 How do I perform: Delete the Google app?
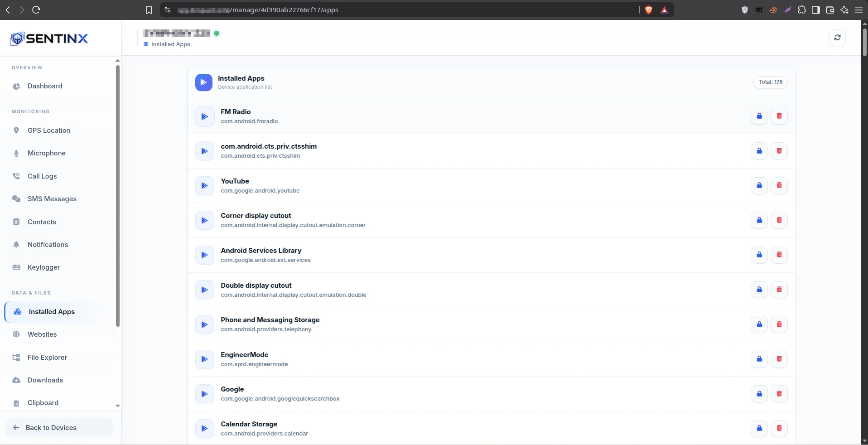(779, 394)
